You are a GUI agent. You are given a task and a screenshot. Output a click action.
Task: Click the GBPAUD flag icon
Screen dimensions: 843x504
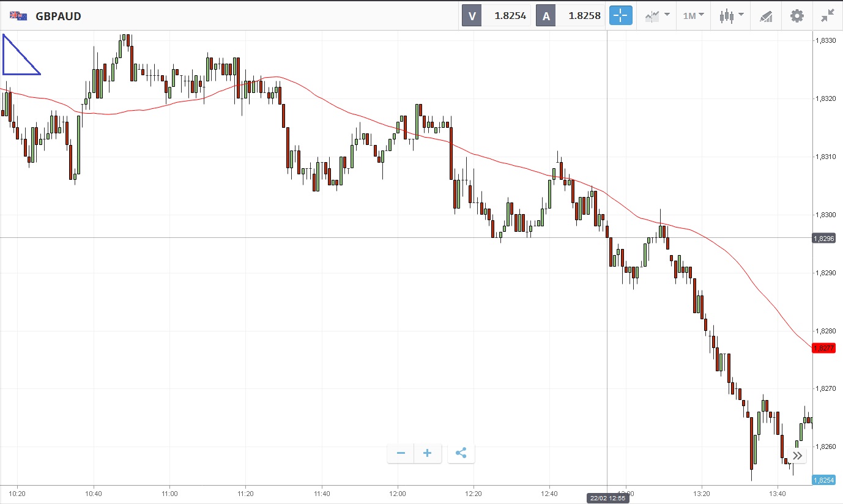(x=18, y=16)
